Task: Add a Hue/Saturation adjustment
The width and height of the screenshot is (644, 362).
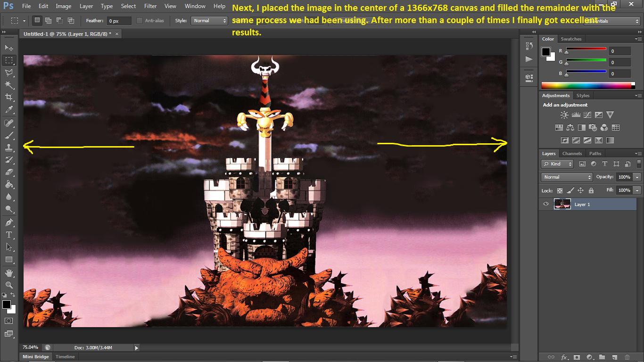Action: (559, 127)
